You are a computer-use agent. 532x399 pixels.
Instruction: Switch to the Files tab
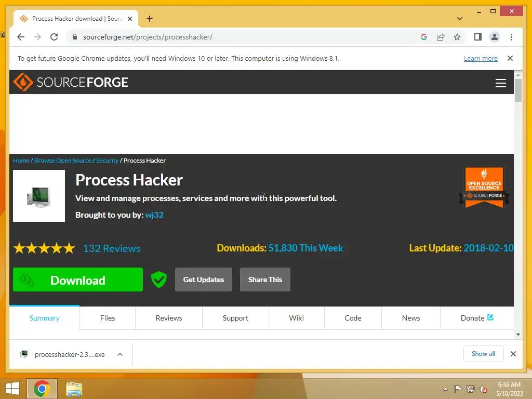pos(108,318)
